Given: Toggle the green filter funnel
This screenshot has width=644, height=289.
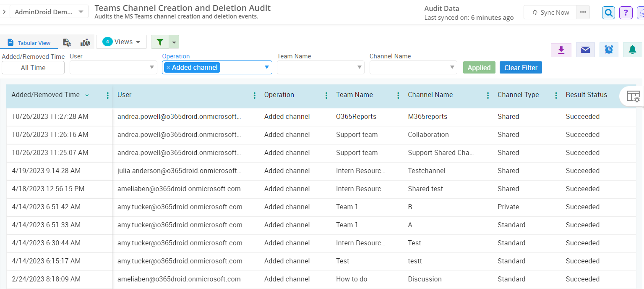Looking at the screenshot, I should coord(159,42).
